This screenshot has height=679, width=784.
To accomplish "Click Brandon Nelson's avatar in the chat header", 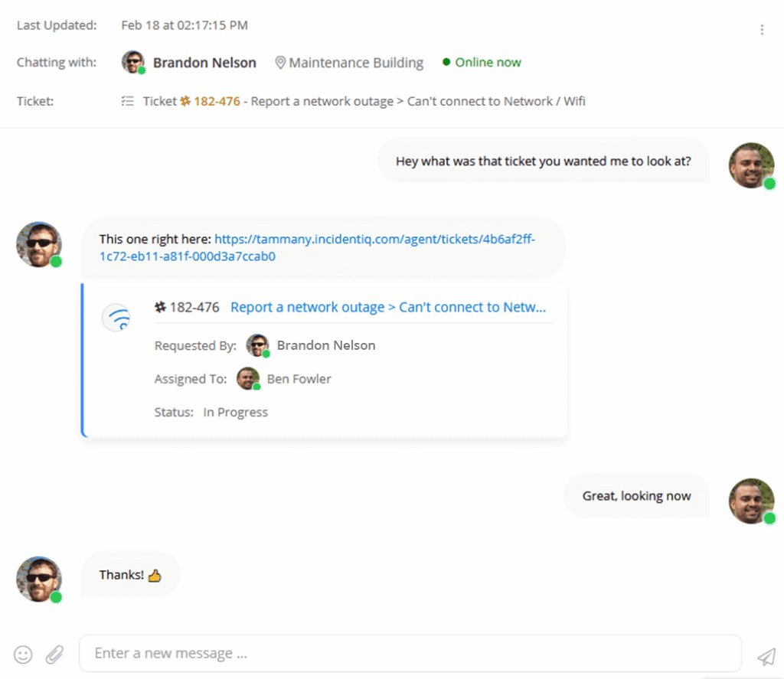I will click(x=132, y=61).
